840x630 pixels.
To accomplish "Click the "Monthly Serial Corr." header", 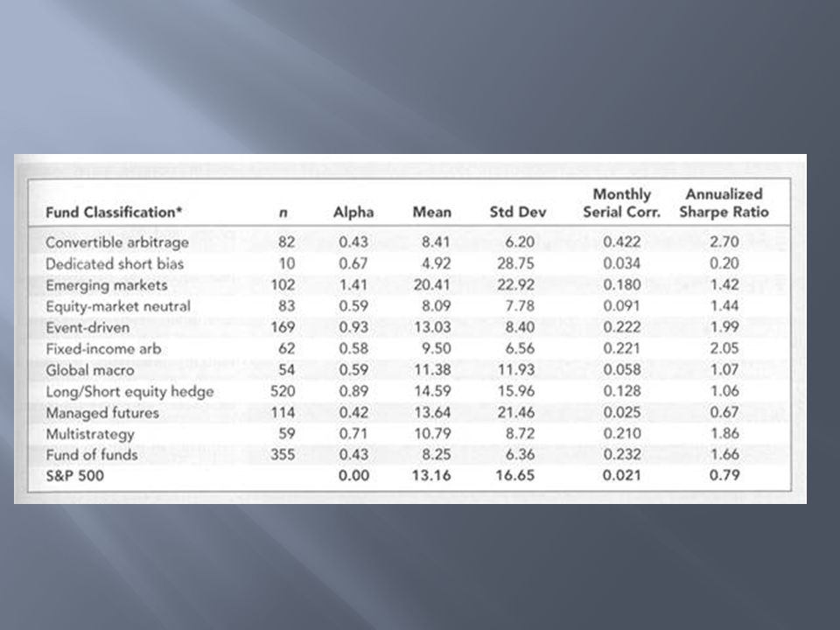I will tap(622, 204).
